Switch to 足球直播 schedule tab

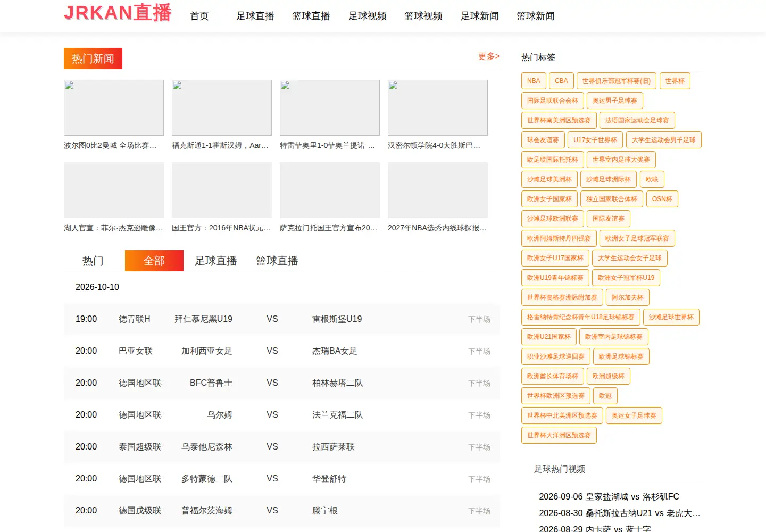click(216, 261)
